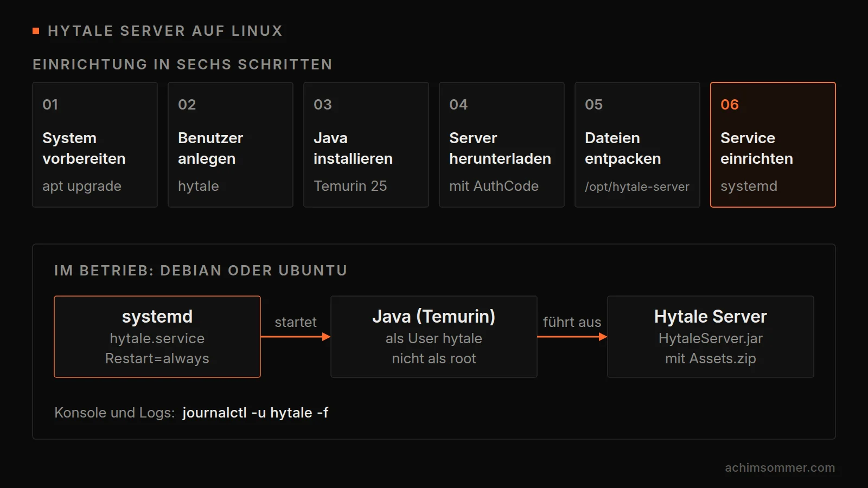
Task: Select the 05 Dateien entpacken card
Action: 637,145
